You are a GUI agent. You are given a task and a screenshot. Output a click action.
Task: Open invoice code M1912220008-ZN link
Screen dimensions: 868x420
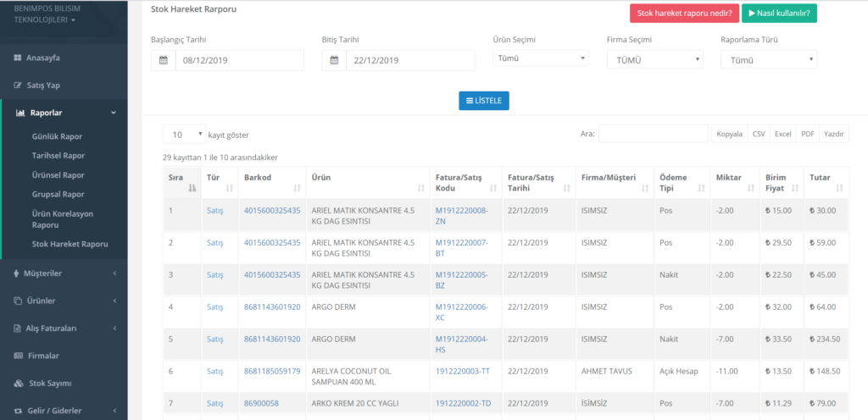(x=462, y=216)
